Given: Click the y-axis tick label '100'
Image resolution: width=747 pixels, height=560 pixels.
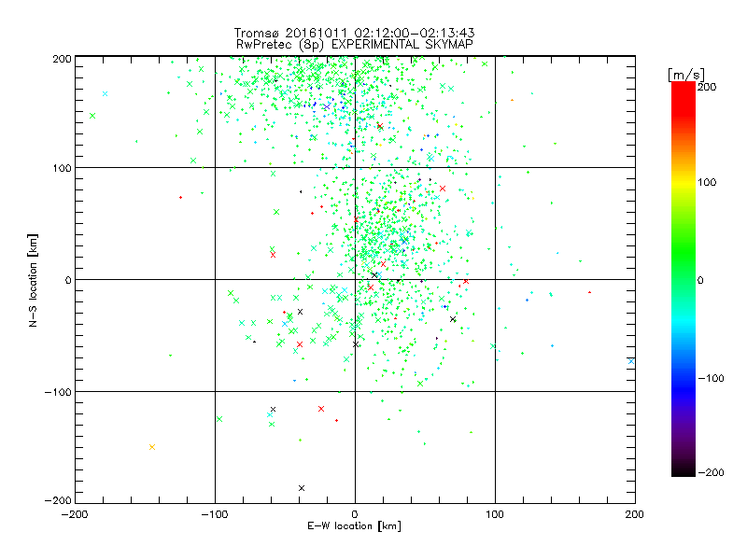Looking at the screenshot, I should coord(62,168).
